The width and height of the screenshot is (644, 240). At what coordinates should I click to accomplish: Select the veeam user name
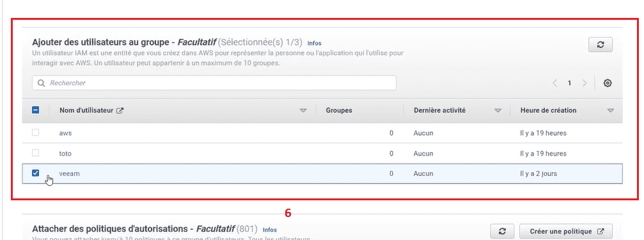click(70, 173)
